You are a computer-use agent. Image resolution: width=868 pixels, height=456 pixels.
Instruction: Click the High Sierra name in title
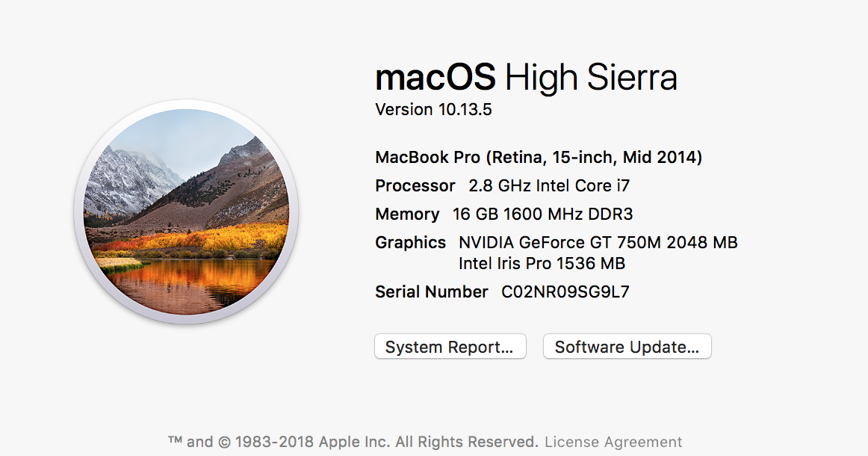tap(591, 77)
